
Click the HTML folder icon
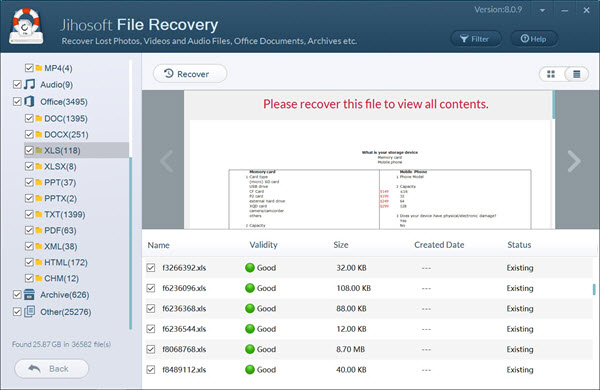point(39,262)
